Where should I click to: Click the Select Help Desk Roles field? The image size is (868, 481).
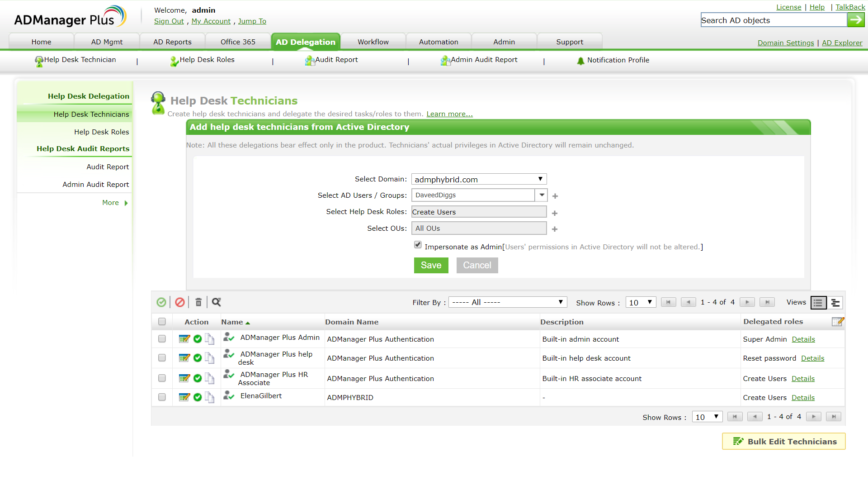pyautogui.click(x=479, y=212)
